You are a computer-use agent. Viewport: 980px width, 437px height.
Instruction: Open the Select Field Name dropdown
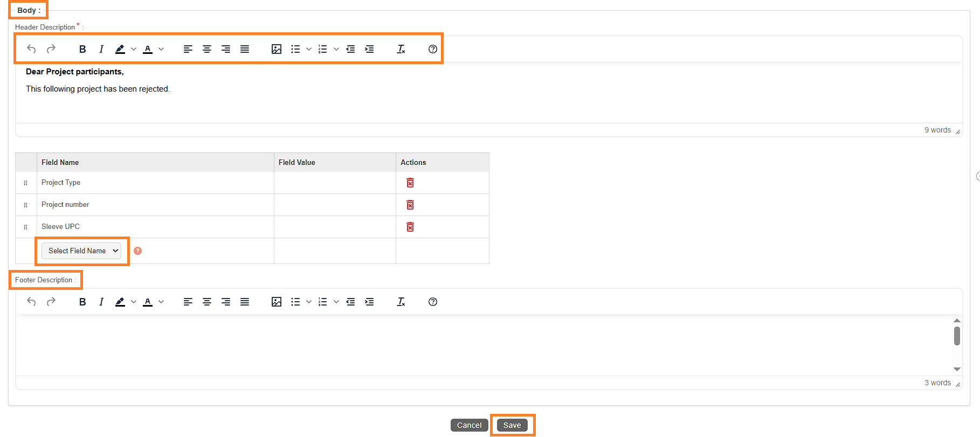[x=81, y=251]
